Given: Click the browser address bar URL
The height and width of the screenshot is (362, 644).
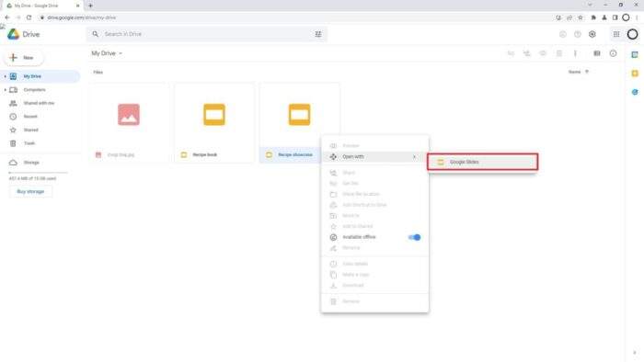Looking at the screenshot, I should [81, 17].
